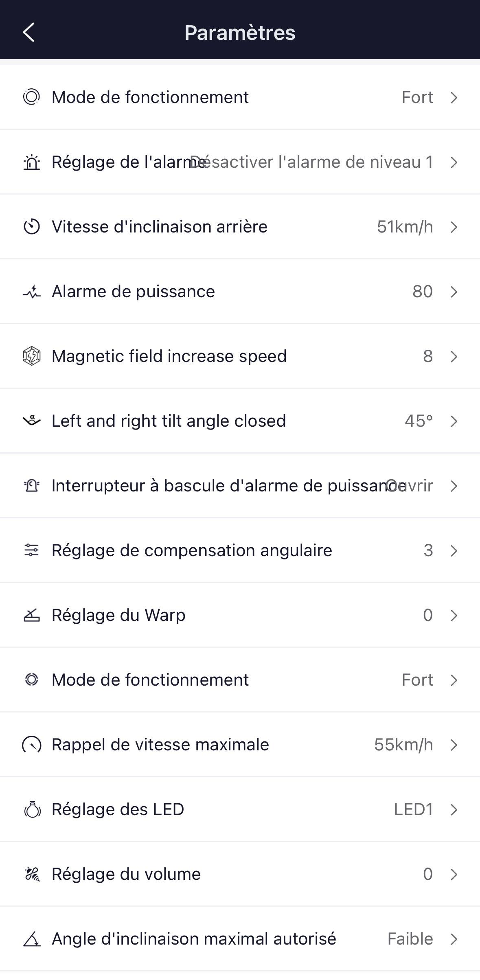Click the speedometer icon for Rappel de vitesse maximale

click(31, 745)
